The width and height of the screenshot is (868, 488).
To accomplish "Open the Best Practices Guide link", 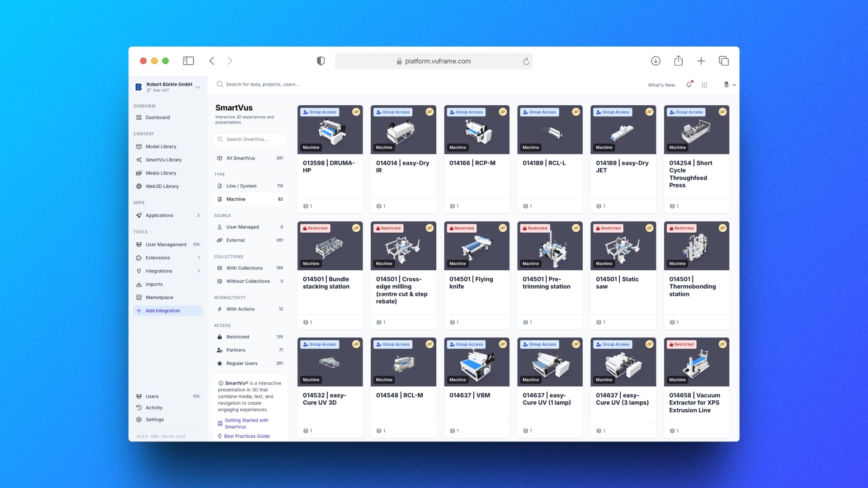I will (247, 436).
